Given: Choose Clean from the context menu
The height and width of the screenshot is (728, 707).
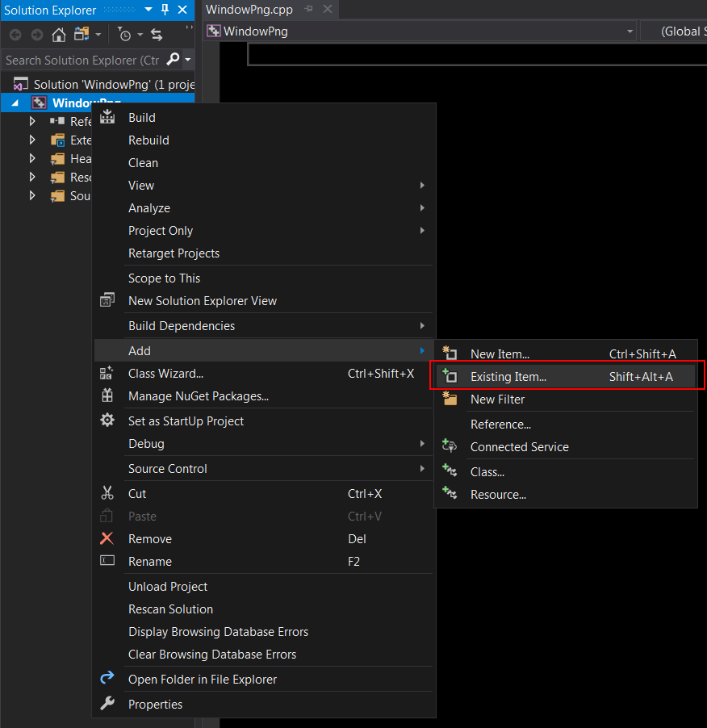Looking at the screenshot, I should [x=264, y=163].
